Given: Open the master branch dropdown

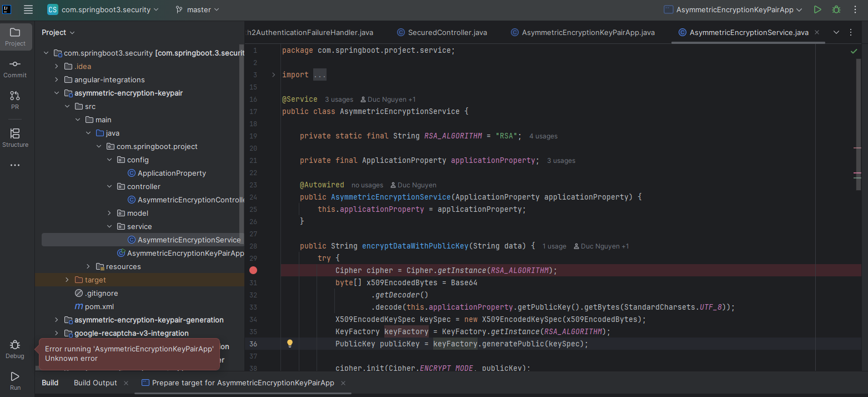Looking at the screenshot, I should 197,9.
